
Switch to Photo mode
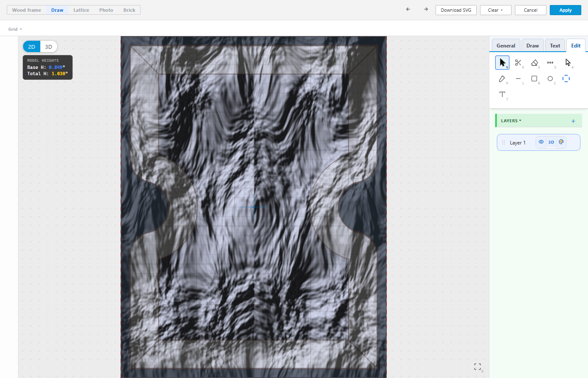(x=106, y=10)
